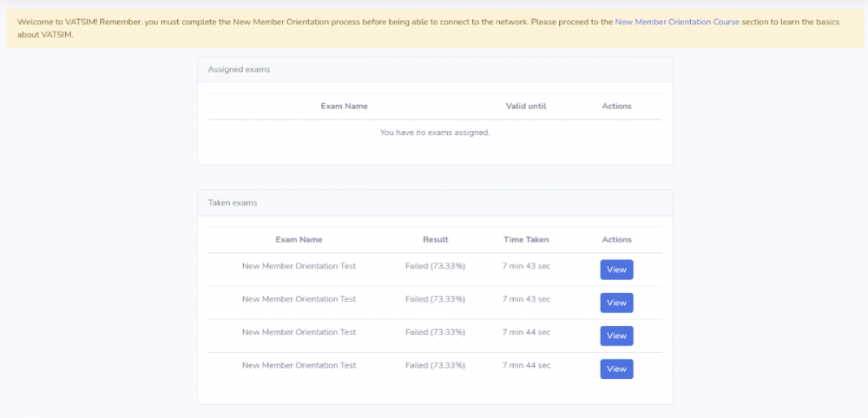
Task: Click View for the first taken exam
Action: pos(616,270)
